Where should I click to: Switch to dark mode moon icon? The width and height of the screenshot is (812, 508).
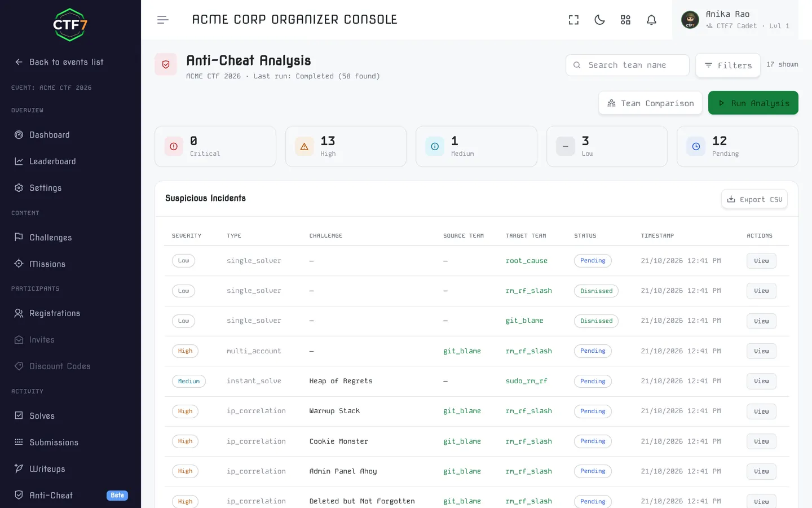point(599,20)
